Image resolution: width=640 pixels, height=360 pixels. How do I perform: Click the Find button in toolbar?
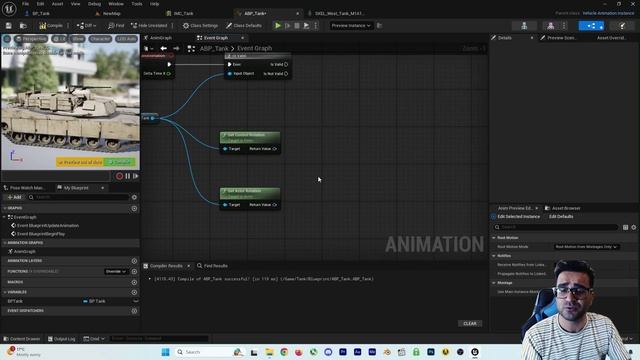tap(116, 26)
